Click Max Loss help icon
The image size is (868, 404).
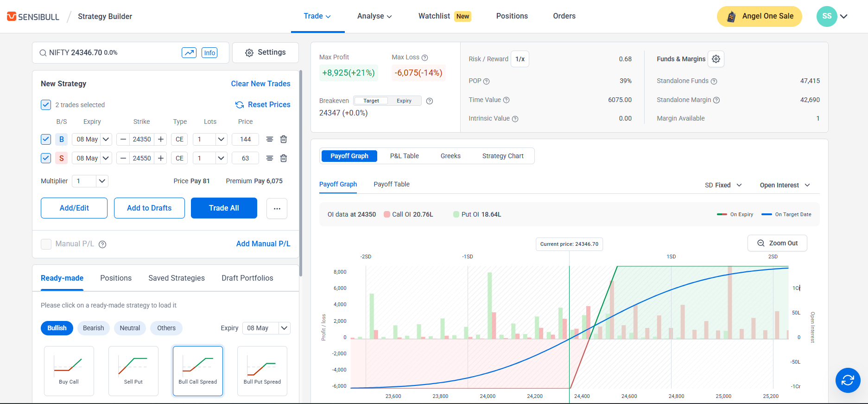pyautogui.click(x=424, y=58)
